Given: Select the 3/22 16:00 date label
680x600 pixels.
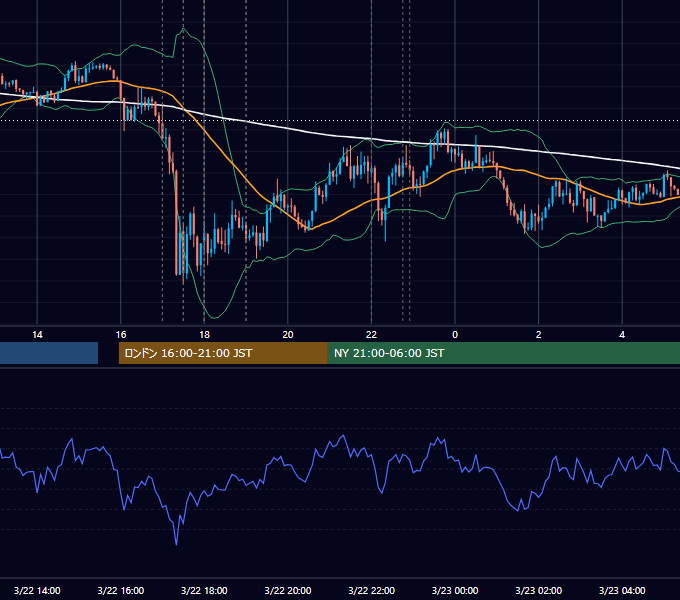Looking at the screenshot, I should (121, 590).
